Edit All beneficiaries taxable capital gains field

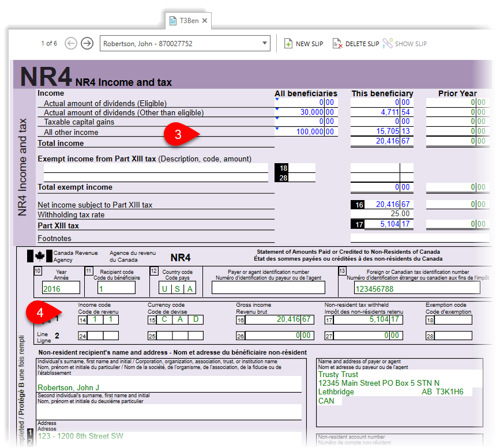click(306, 122)
